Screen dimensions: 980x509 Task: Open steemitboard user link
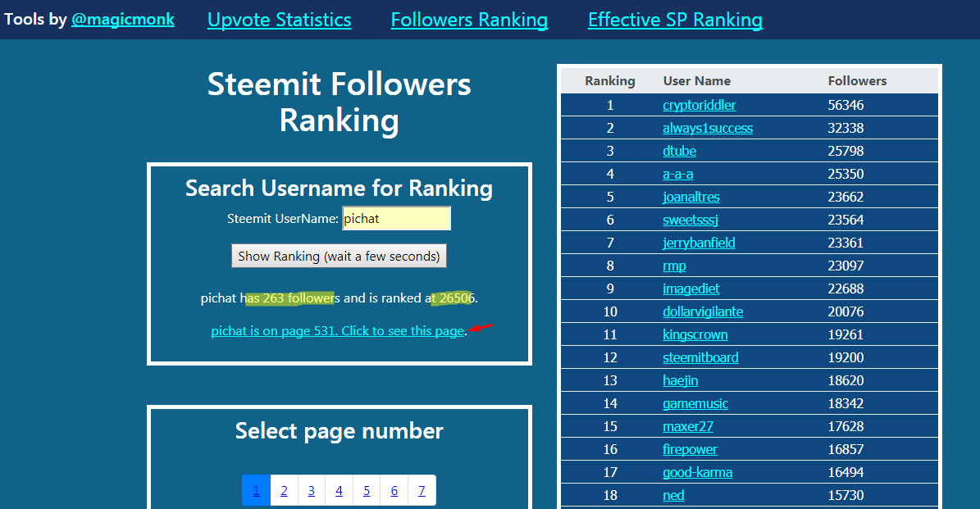700,358
